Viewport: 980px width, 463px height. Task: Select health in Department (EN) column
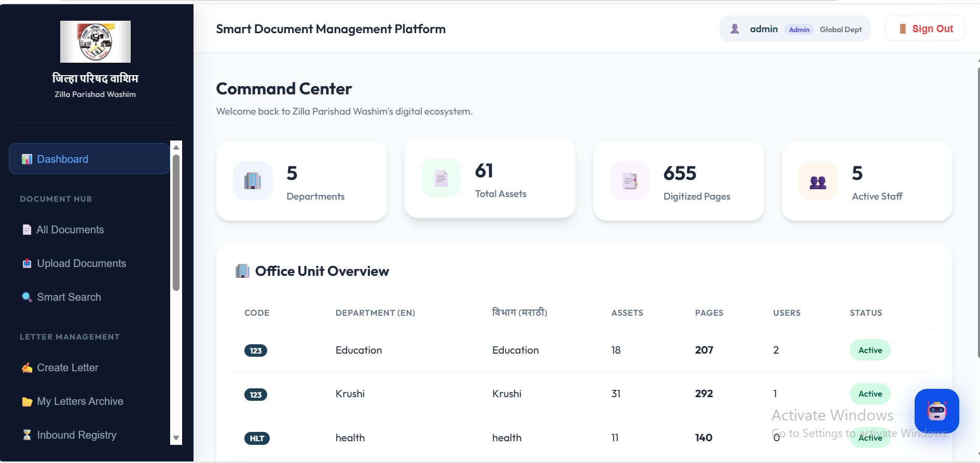(x=350, y=438)
